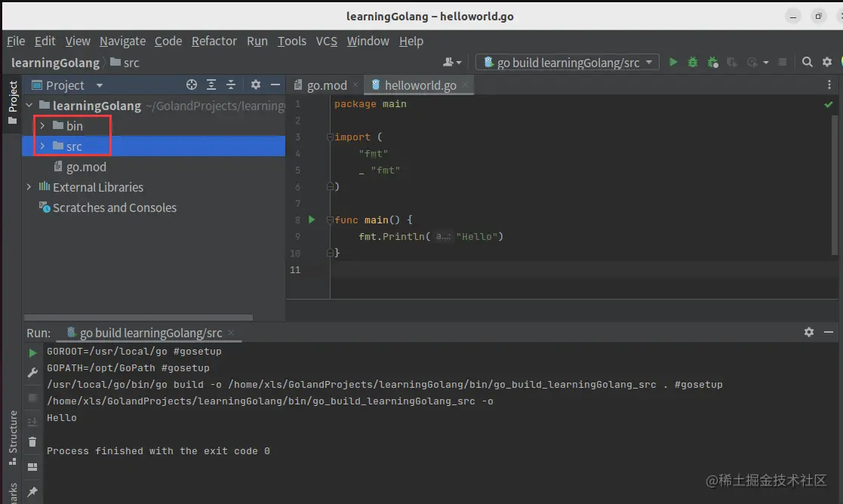The height and width of the screenshot is (504, 843).
Task: Open run configuration wrench in Run panel
Action: [32, 373]
